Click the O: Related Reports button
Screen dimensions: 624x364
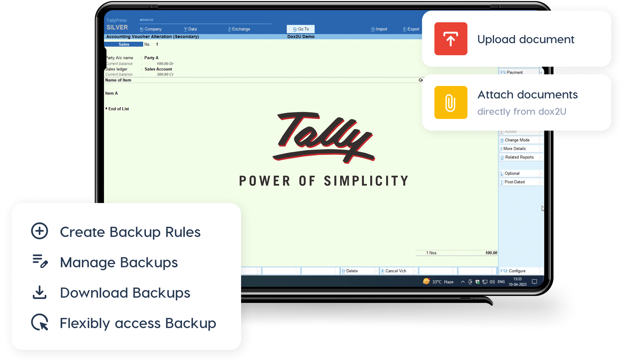(519, 157)
